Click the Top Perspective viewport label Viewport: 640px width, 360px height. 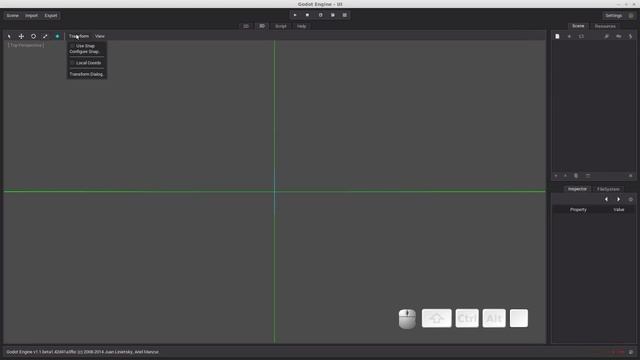click(26, 45)
